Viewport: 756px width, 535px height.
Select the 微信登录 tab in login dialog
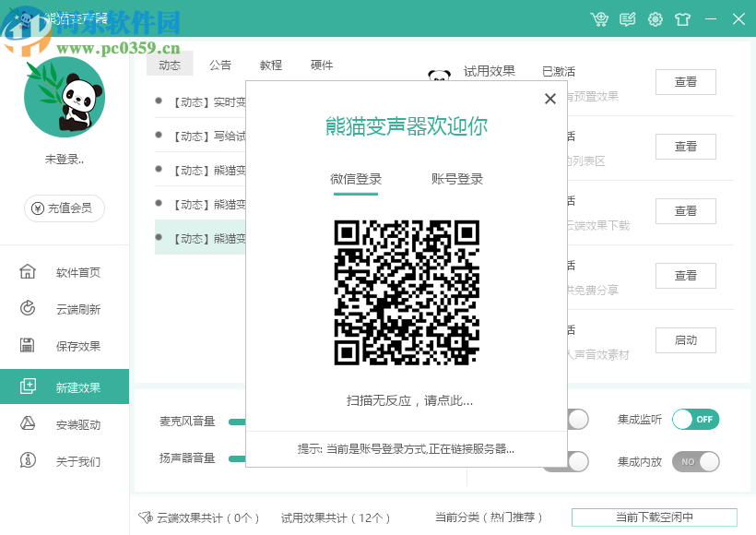(x=356, y=180)
